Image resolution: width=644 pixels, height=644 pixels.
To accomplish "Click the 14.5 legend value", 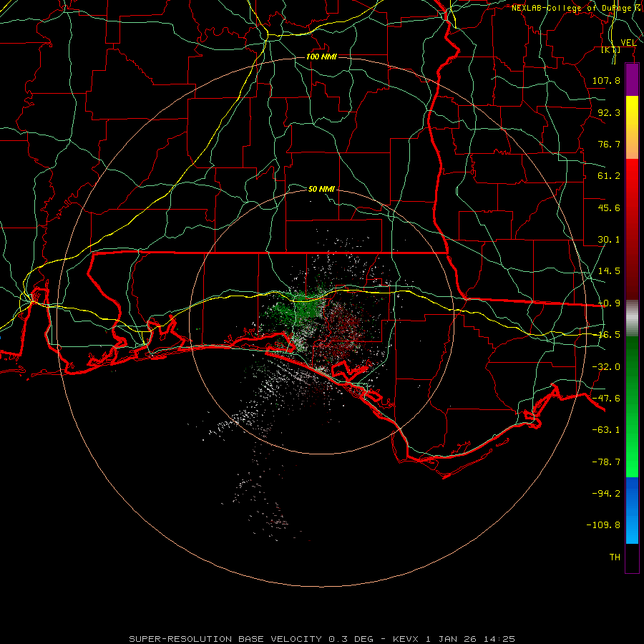I will (x=609, y=271).
